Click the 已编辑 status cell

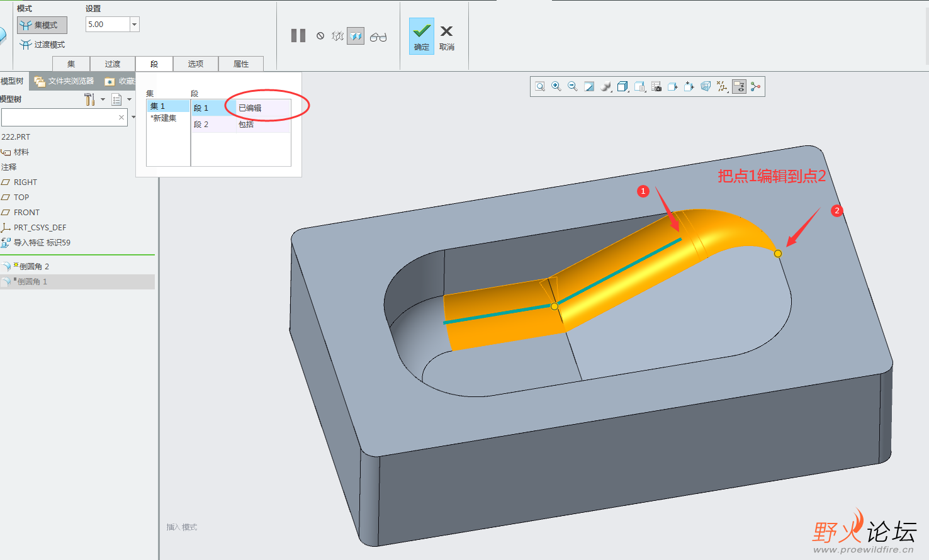[x=263, y=108]
